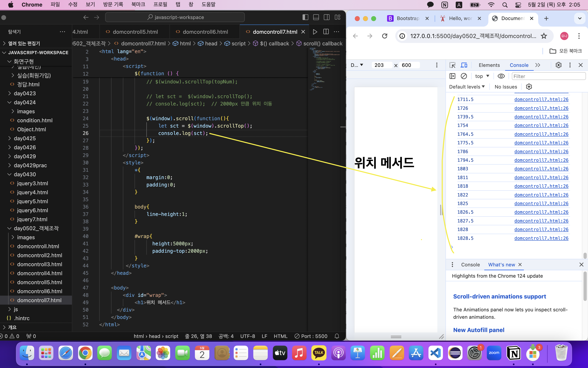Clear the console
Screen dimensions: 588x368
464,76
